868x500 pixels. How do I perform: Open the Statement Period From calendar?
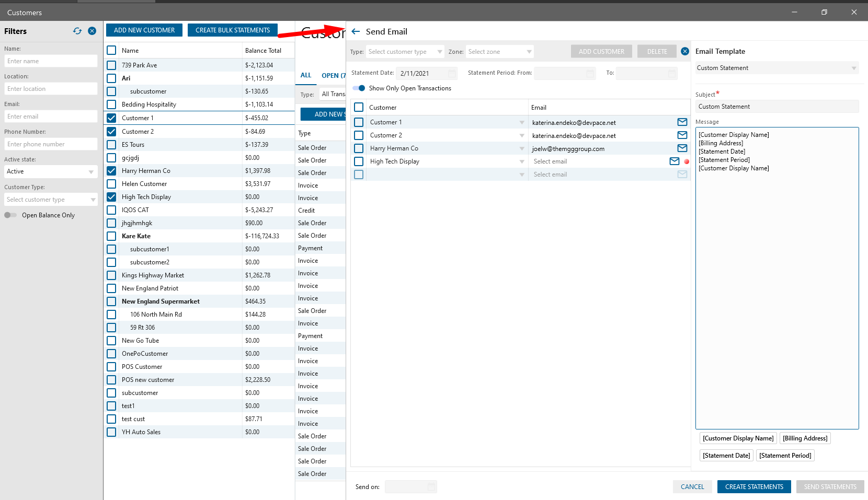pos(590,74)
